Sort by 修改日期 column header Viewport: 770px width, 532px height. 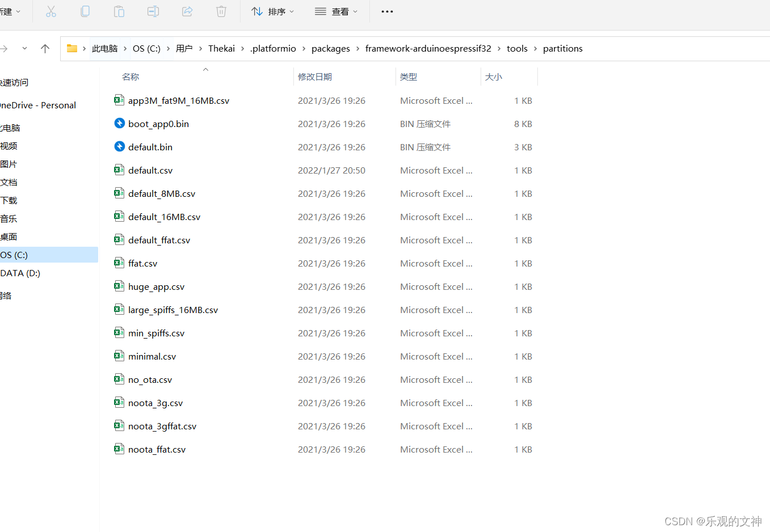pyautogui.click(x=315, y=77)
